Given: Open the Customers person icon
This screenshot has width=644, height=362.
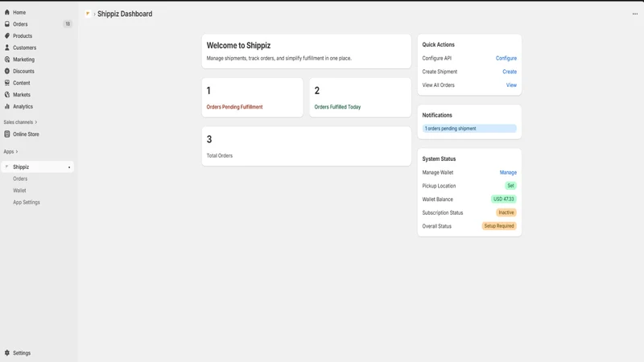Looking at the screenshot, I should pos(7,47).
